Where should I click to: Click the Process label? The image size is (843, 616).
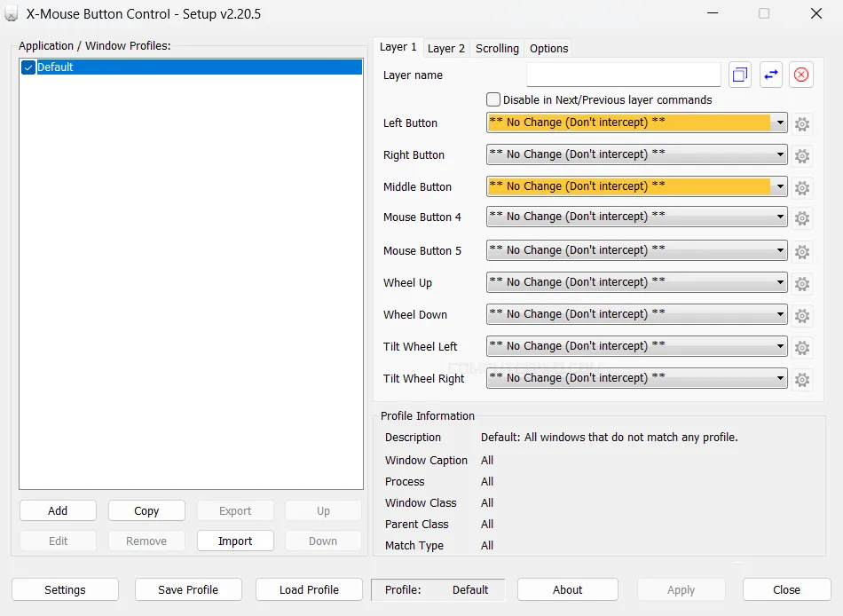tap(405, 481)
